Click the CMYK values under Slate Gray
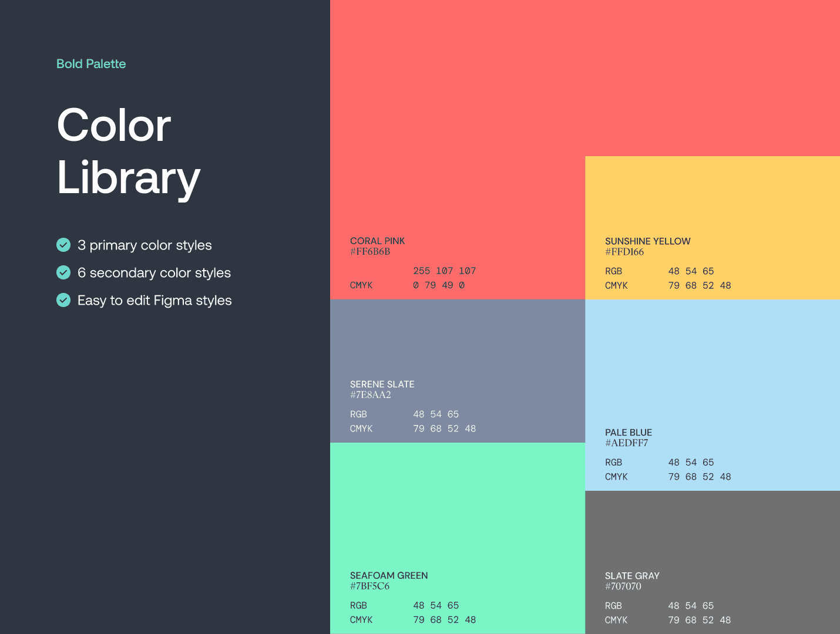This screenshot has width=840, height=634. click(700, 620)
